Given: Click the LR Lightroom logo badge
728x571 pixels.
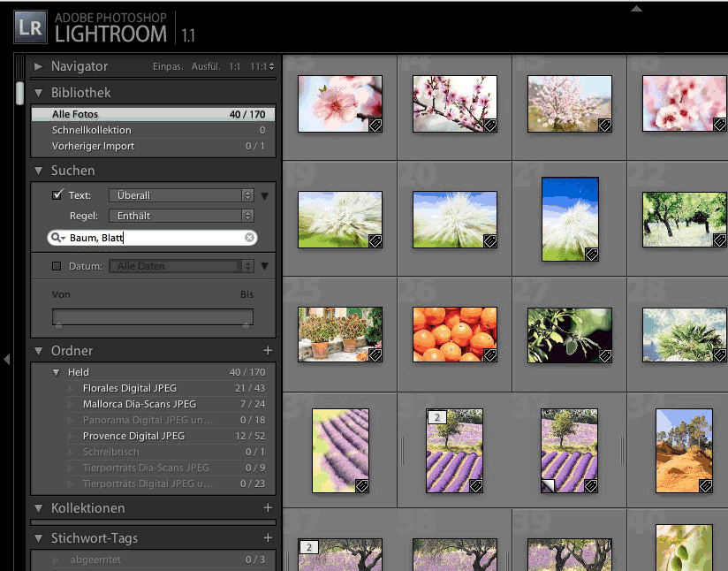Looking at the screenshot, I should tap(31, 27).
